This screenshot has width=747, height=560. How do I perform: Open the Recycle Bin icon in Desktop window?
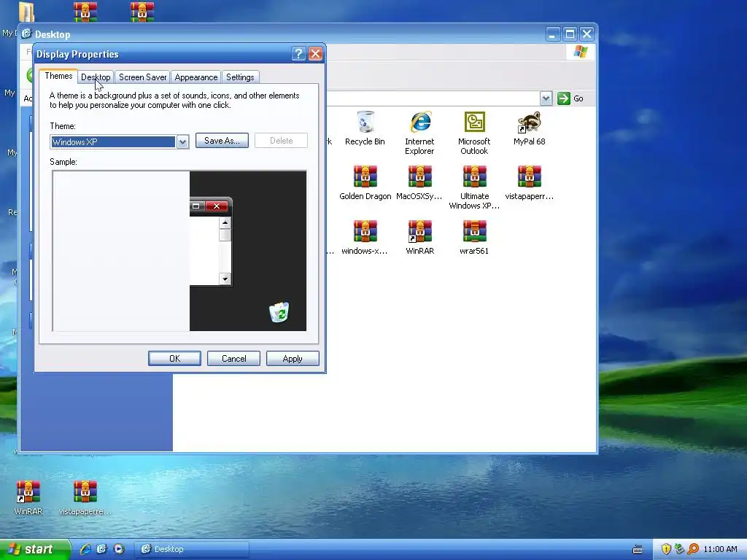pyautogui.click(x=365, y=122)
